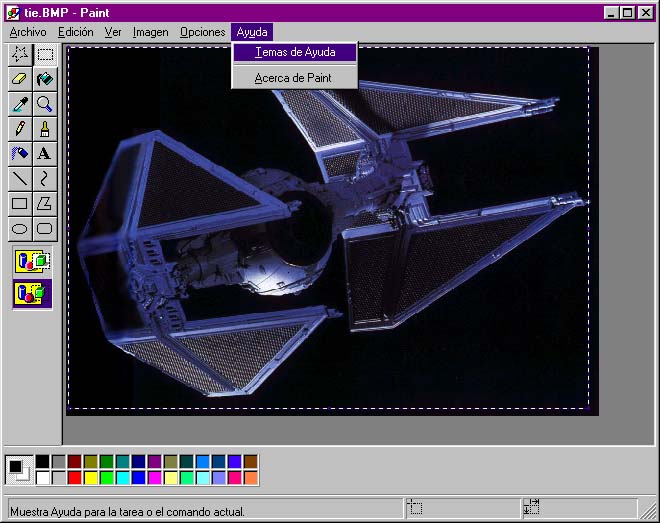Select the rectangular Select tool

[x=45, y=54]
